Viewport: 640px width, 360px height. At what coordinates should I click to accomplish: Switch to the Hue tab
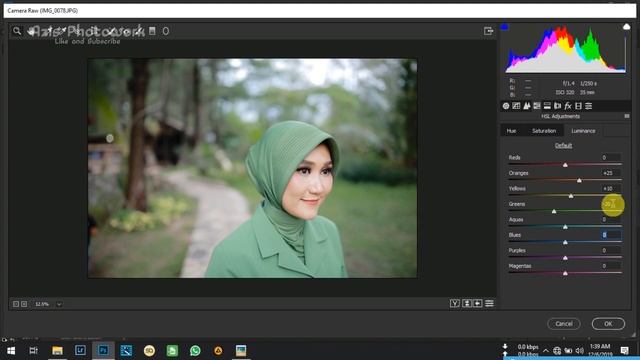511,131
